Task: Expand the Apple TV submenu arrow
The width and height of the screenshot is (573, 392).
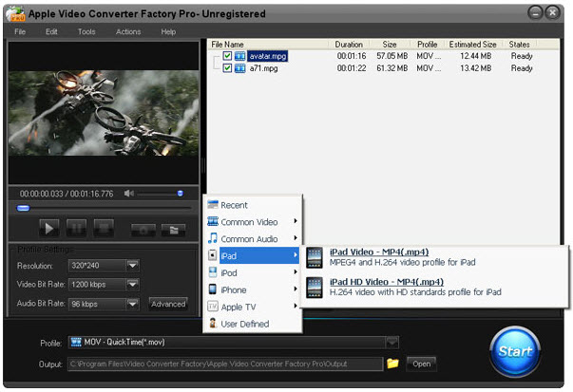Action: coord(296,306)
